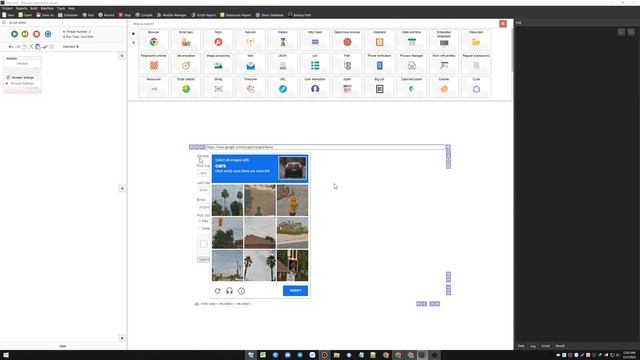This screenshot has width=640, height=360.
Task: Click the Resources Report toolbar button
Action: coord(236,15)
